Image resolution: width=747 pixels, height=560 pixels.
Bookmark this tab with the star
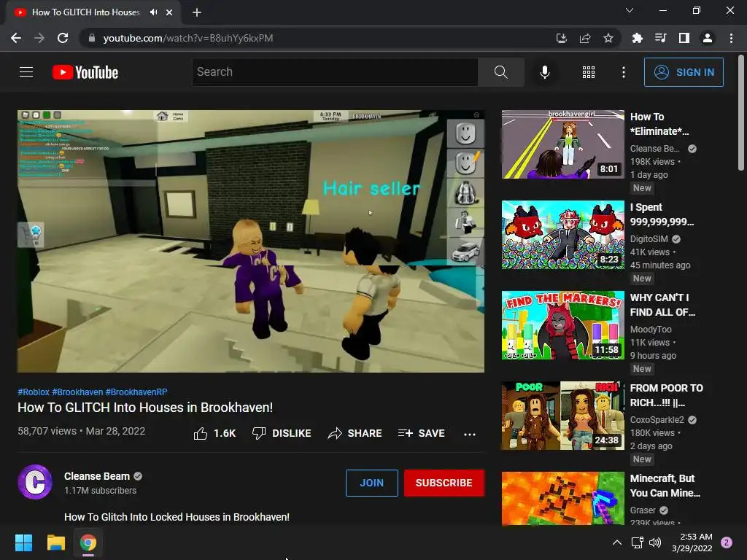point(608,38)
